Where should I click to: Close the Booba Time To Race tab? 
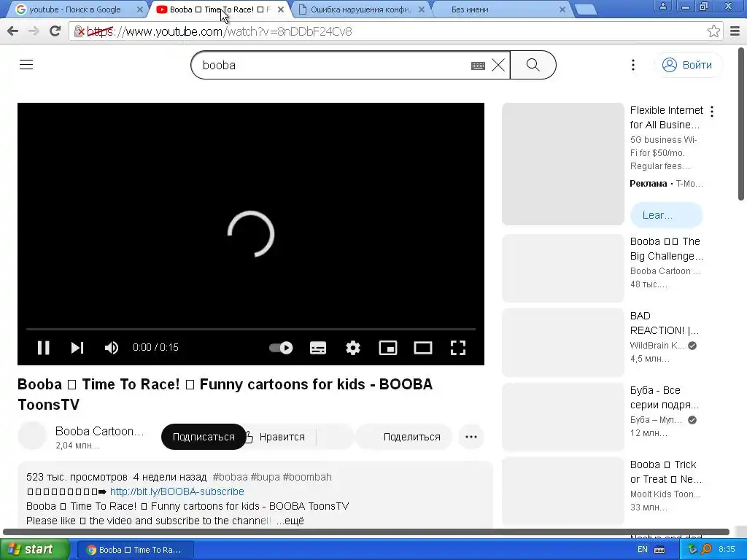(281, 9)
